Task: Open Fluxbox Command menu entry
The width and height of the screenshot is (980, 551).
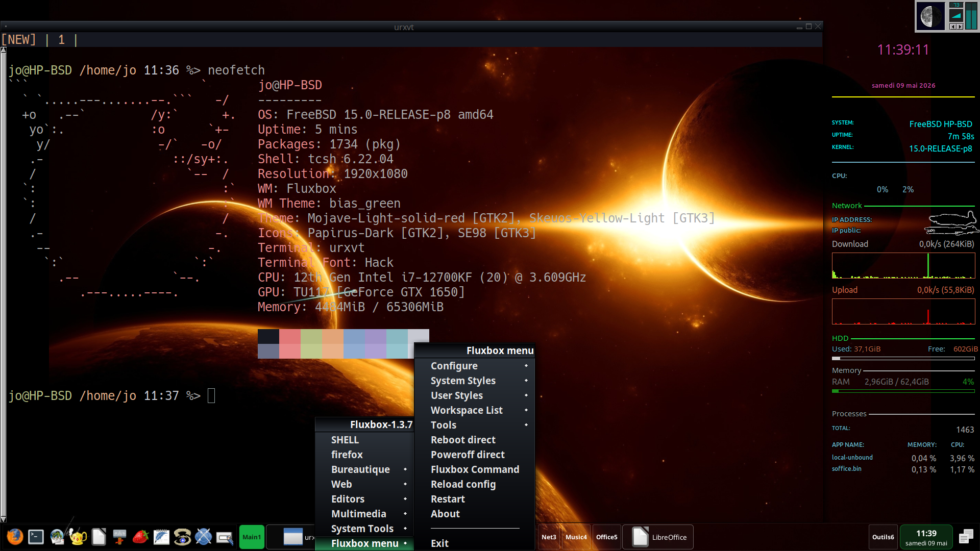Action: tap(475, 469)
